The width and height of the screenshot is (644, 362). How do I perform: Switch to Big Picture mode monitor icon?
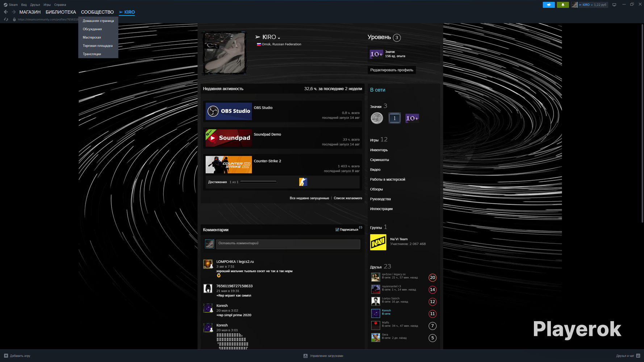tap(614, 5)
